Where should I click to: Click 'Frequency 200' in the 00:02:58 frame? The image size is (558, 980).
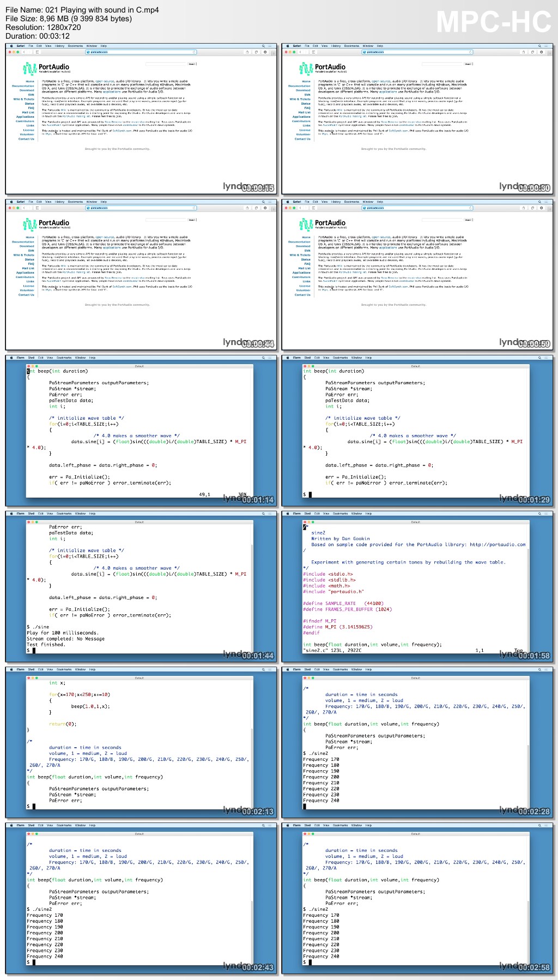click(321, 933)
